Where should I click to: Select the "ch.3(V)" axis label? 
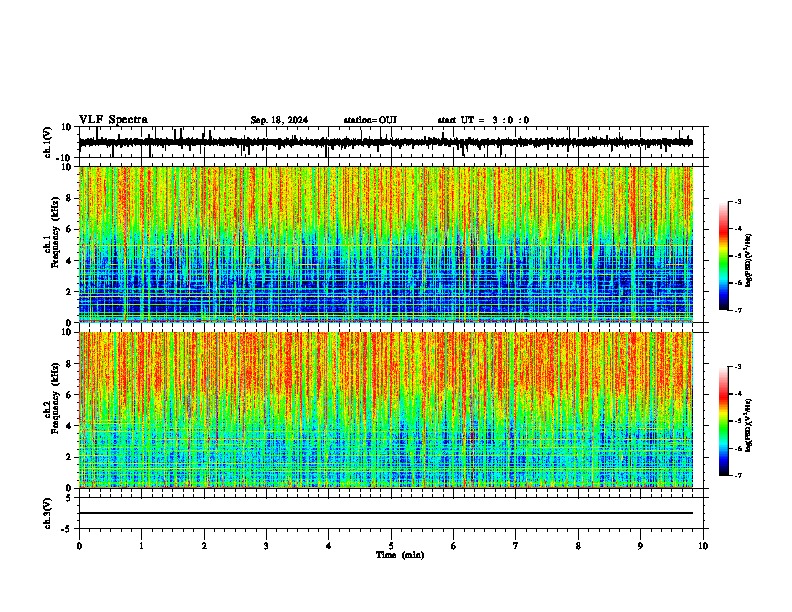[x=48, y=513]
